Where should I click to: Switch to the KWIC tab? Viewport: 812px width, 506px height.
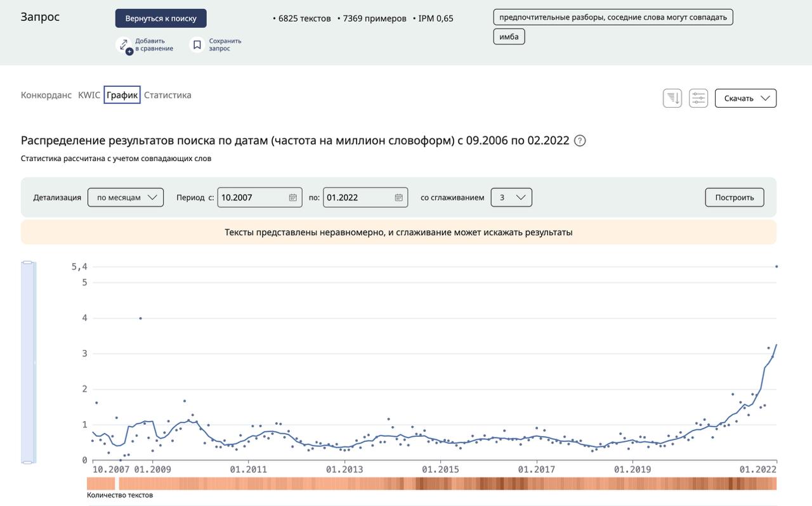(x=89, y=95)
